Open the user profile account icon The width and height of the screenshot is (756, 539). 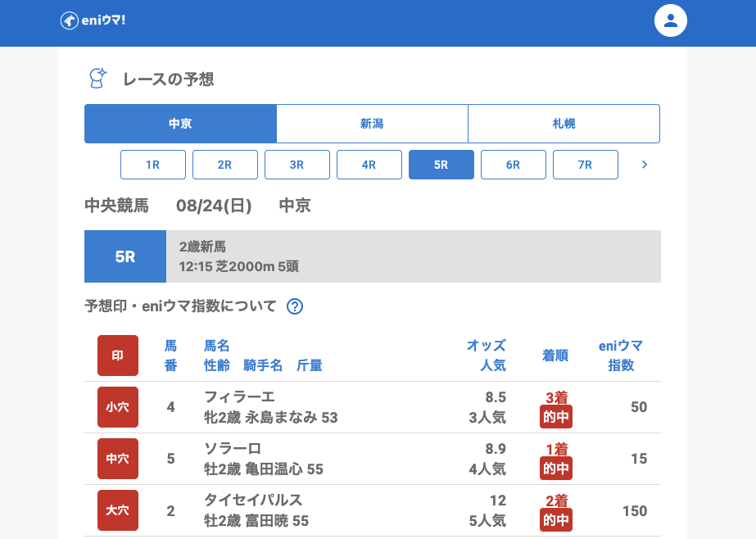[x=670, y=20]
